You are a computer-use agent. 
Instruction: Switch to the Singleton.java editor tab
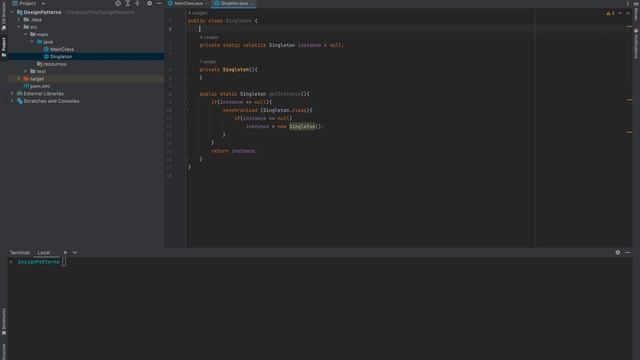(x=234, y=3)
